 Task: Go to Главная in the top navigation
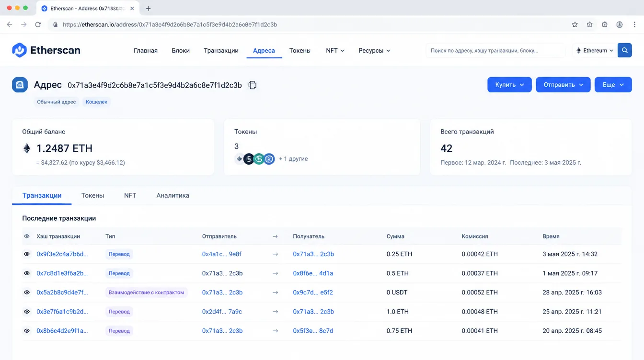(146, 50)
